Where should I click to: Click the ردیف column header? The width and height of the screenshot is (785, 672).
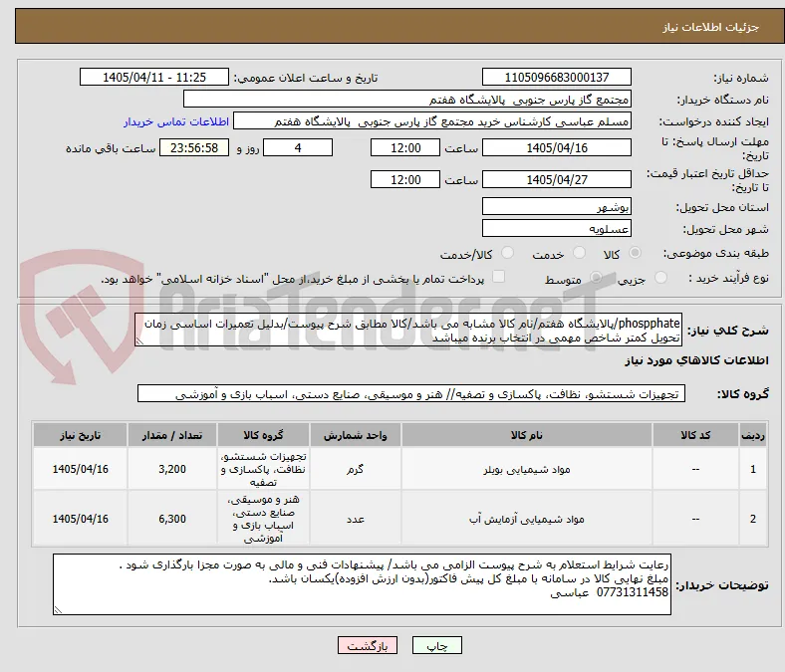coord(753,435)
